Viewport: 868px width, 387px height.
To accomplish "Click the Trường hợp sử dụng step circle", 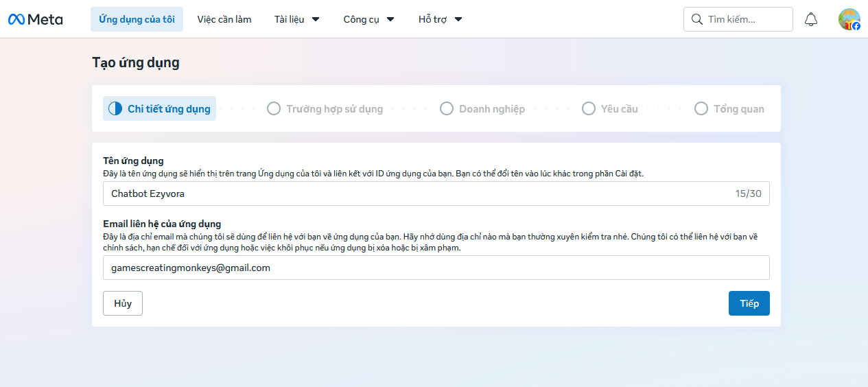I will pyautogui.click(x=274, y=108).
